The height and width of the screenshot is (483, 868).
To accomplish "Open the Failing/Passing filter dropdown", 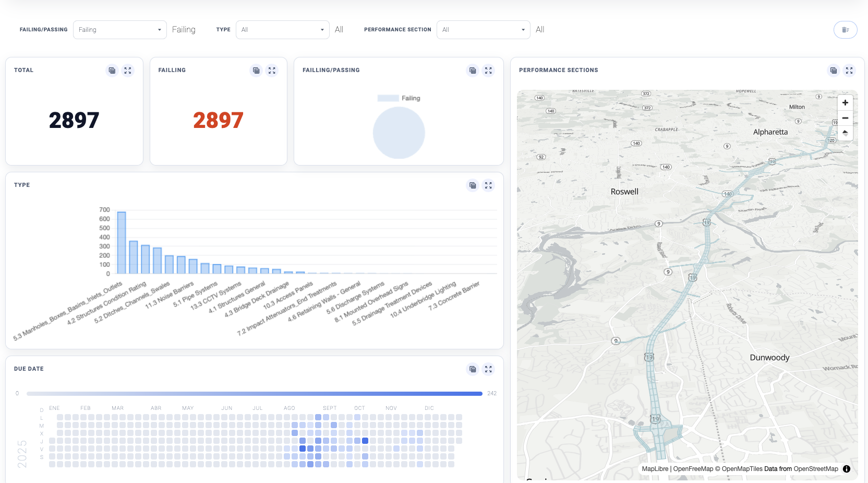I will click(119, 30).
